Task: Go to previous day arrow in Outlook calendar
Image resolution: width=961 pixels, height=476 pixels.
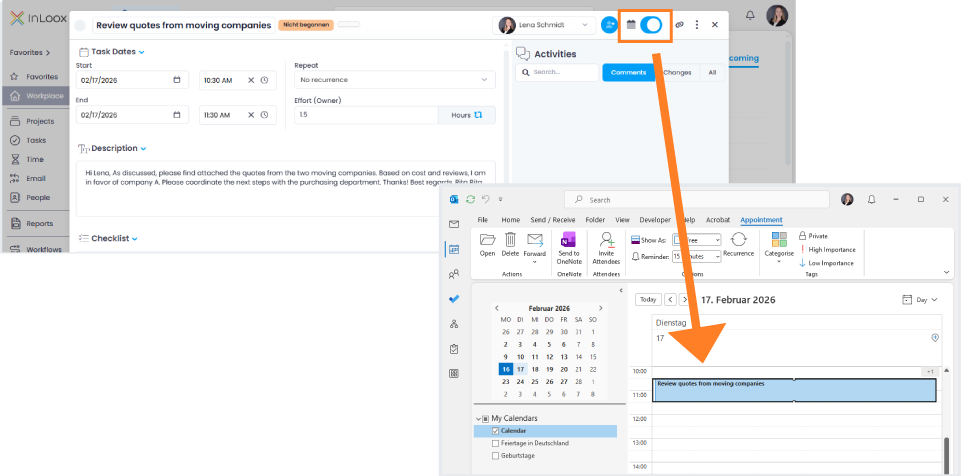Action: (670, 300)
